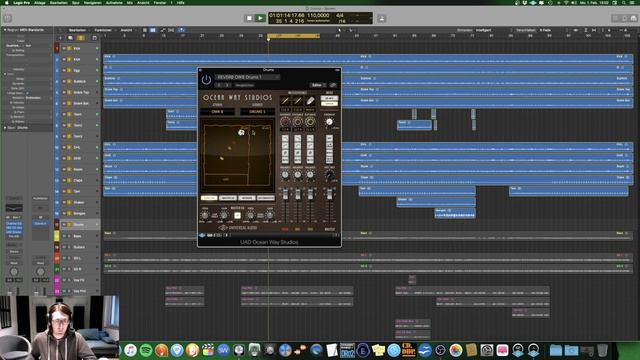Toggle the automation curve icon in the tracks toolbar
Image resolution: width=640 pixels, height=360 pixels.
(x=163, y=30)
